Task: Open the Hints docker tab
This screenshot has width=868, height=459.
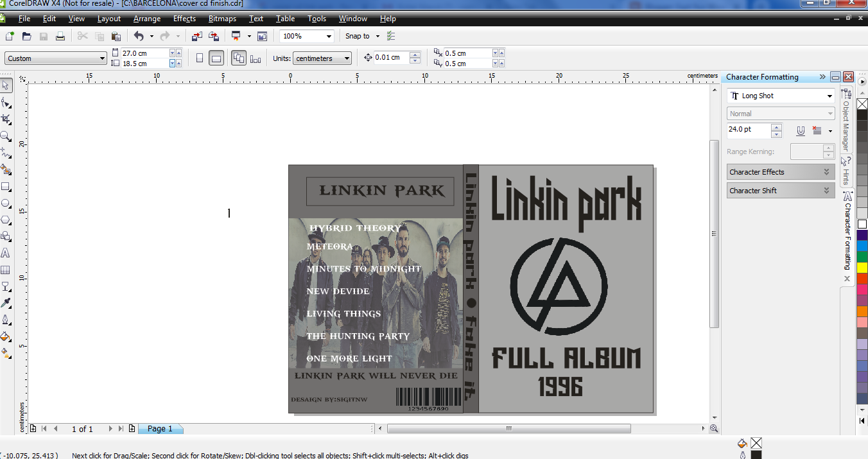Action: click(x=846, y=171)
